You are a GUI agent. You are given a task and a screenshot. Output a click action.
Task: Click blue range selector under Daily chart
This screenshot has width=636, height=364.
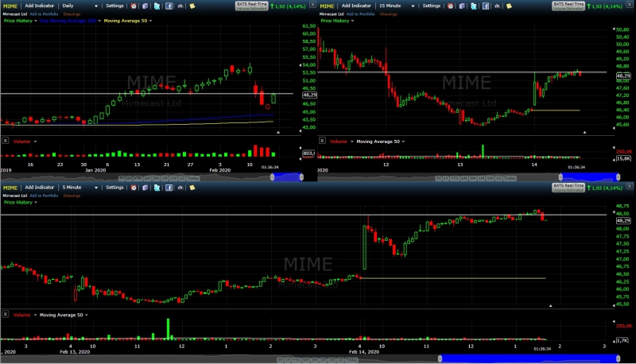pos(287,177)
